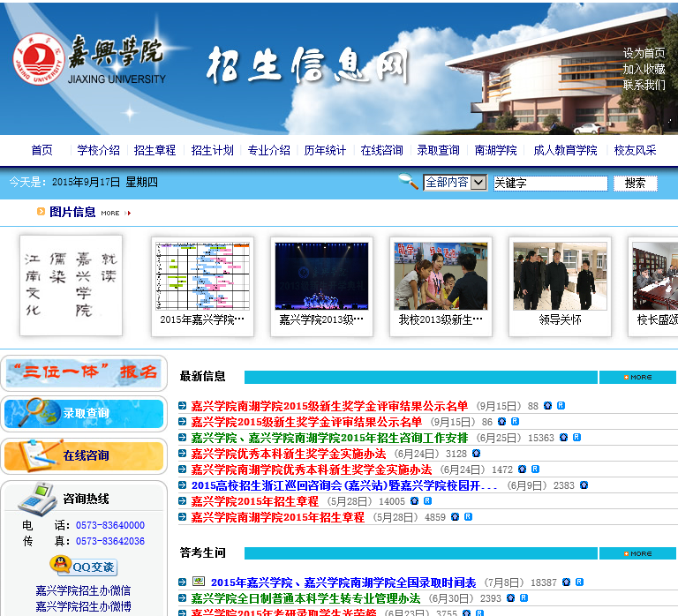Open 南湖学院 navigation item
The image size is (678, 616).
pyautogui.click(x=495, y=150)
